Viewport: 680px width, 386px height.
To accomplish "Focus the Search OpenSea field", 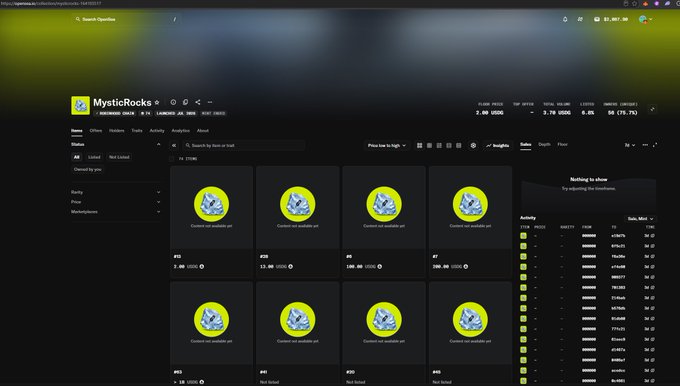I will [126, 19].
